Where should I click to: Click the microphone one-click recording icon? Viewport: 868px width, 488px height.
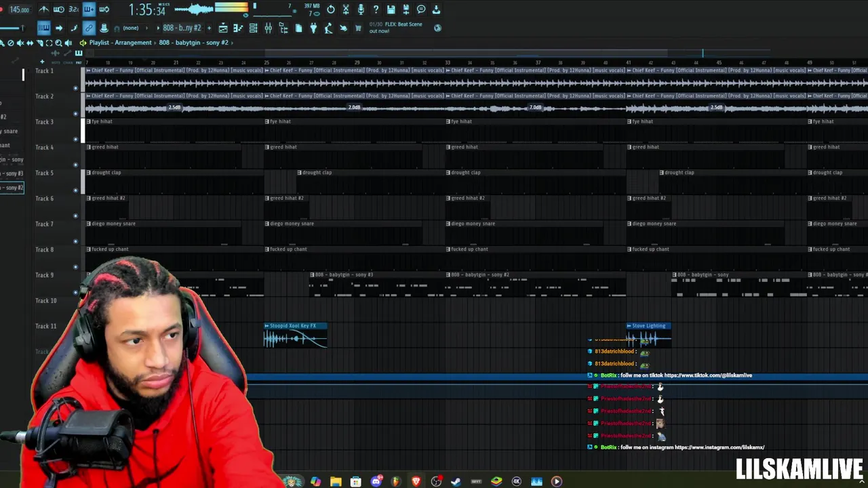tap(361, 9)
